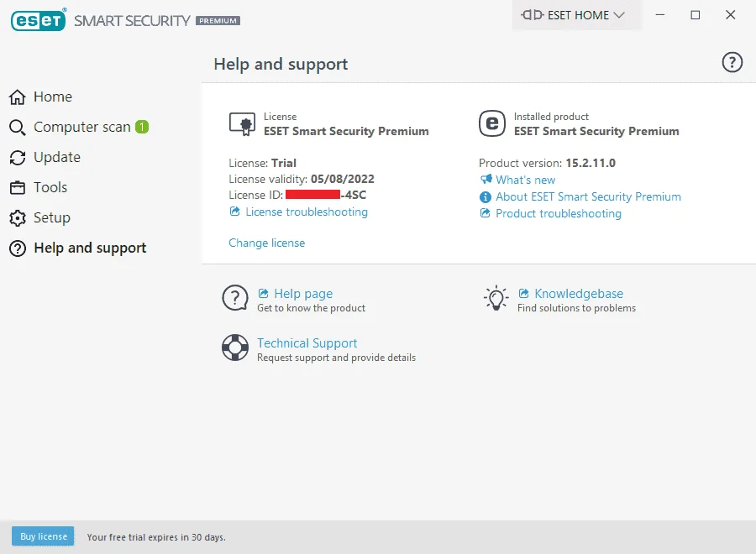Viewport: 756px width, 554px height.
Task: Open About ESET Smart Security Premium
Action: (588, 196)
